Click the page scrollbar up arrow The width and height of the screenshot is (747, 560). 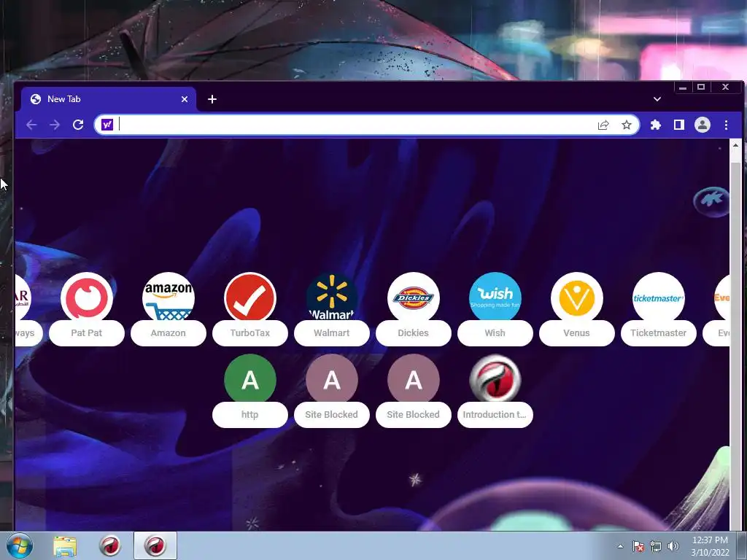(x=735, y=145)
